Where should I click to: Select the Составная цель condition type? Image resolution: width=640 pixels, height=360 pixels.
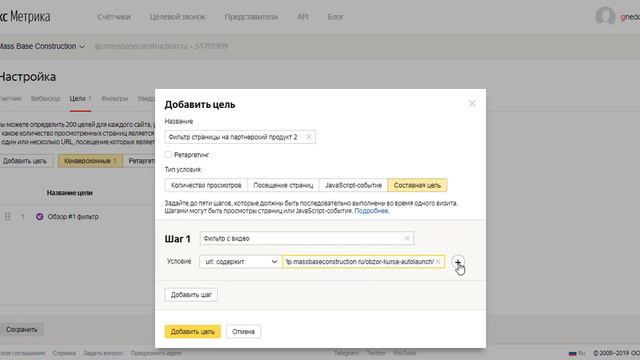(x=417, y=185)
